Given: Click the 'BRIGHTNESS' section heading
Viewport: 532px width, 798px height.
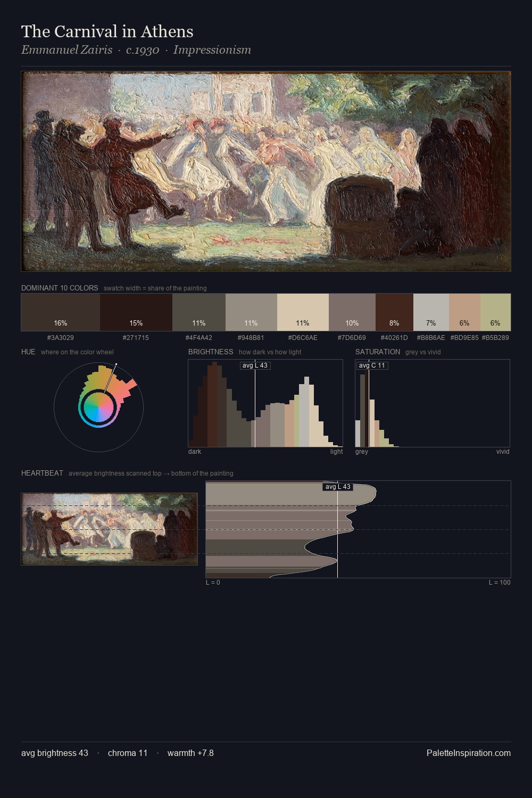Looking at the screenshot, I should coord(211,352).
